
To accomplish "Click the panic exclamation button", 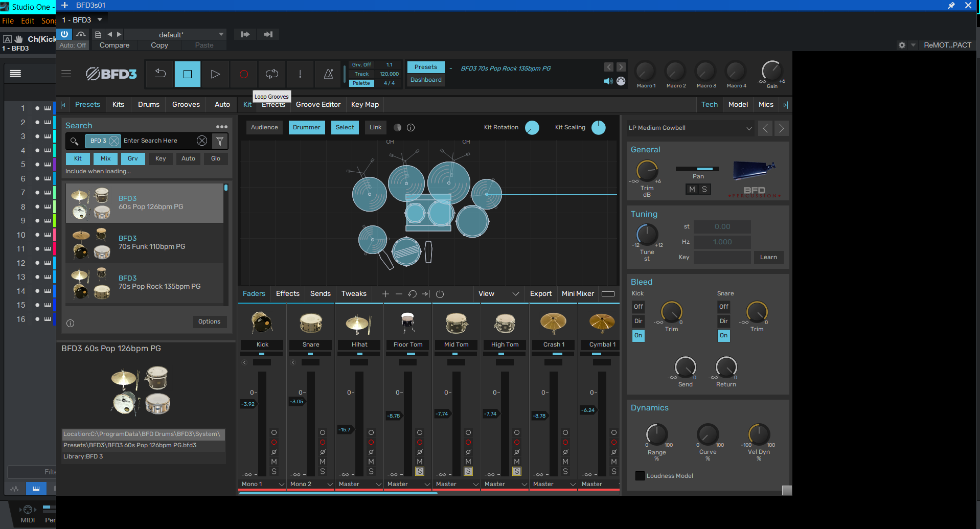I will coord(300,74).
